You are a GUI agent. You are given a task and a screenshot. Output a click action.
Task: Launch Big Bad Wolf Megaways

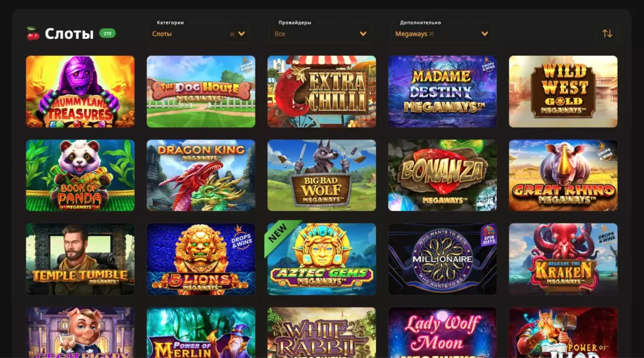321,175
